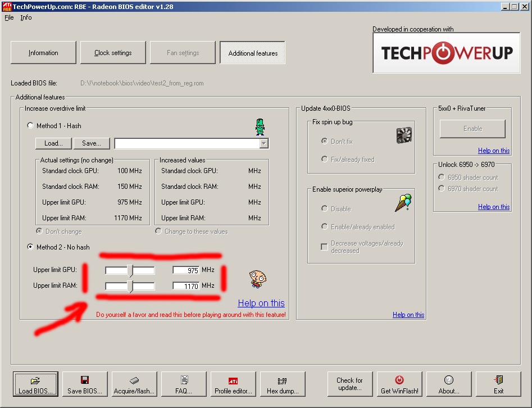The image size is (532, 408).
Task: Open Help on this link in Update 4xx0-BIOS
Action: point(408,315)
